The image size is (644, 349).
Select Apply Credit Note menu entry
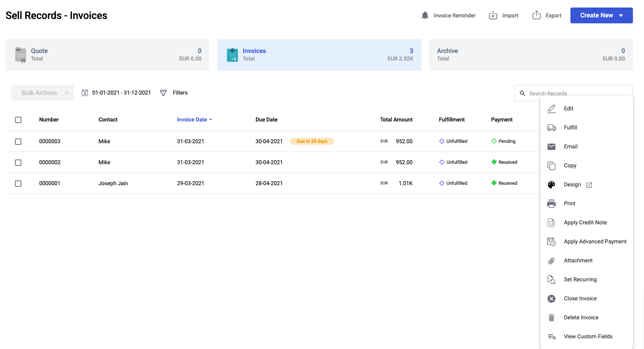(587, 222)
